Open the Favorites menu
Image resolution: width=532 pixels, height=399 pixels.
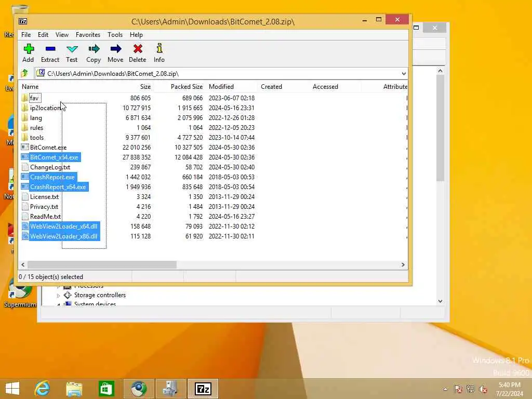[x=88, y=35]
